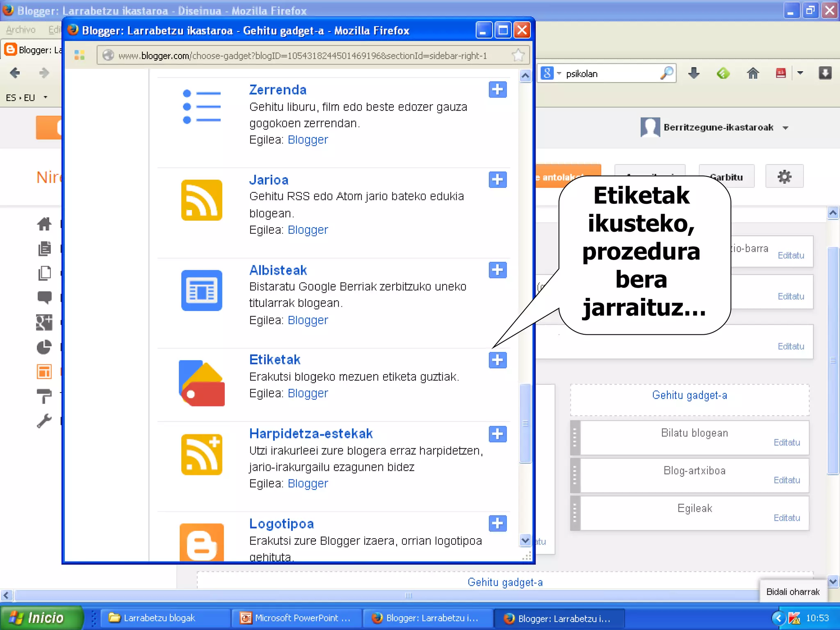Open the posts icon in Blogger sidebar

click(44, 249)
